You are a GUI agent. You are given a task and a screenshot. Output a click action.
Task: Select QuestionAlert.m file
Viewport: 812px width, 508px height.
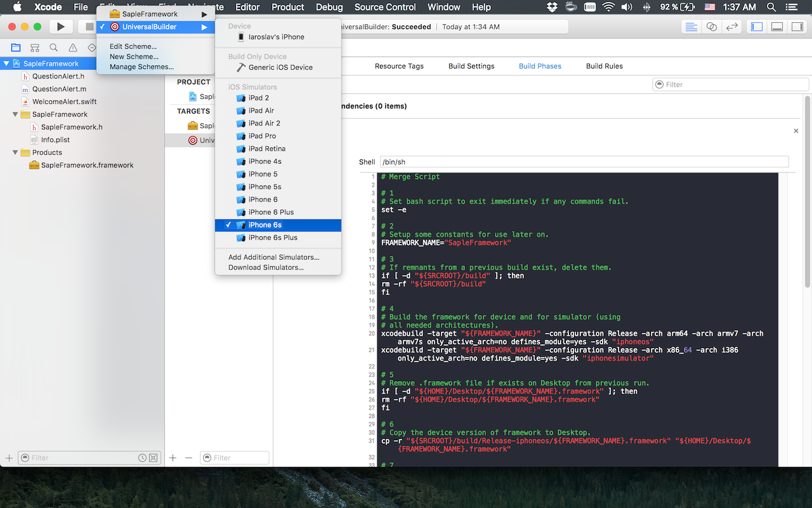point(59,89)
